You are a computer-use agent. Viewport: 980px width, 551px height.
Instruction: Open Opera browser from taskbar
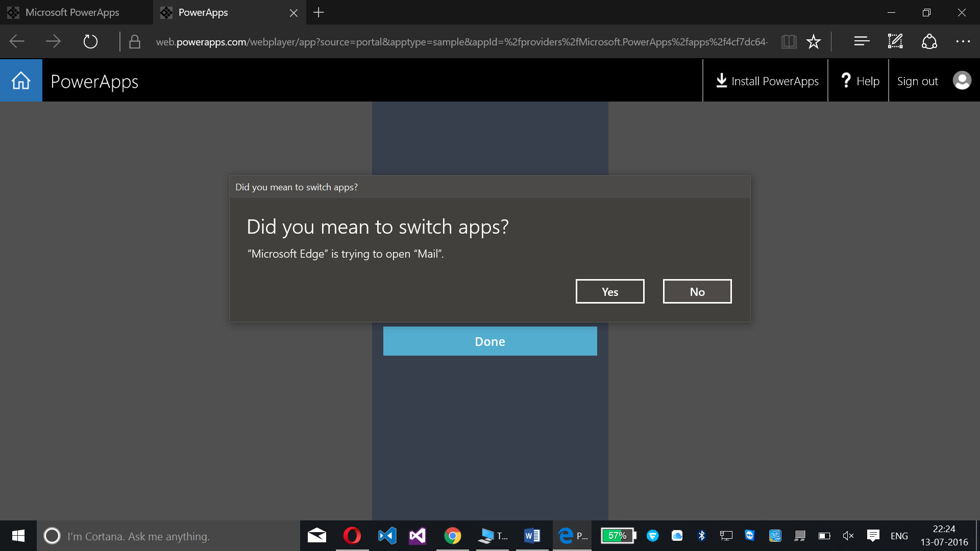coord(352,536)
